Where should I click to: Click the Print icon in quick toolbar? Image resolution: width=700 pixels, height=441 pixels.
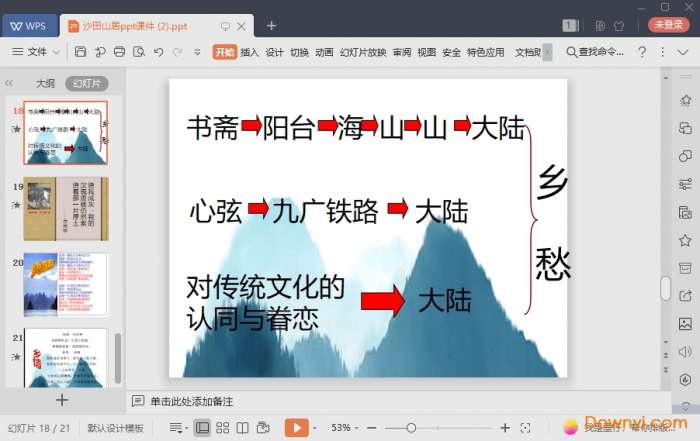119,52
